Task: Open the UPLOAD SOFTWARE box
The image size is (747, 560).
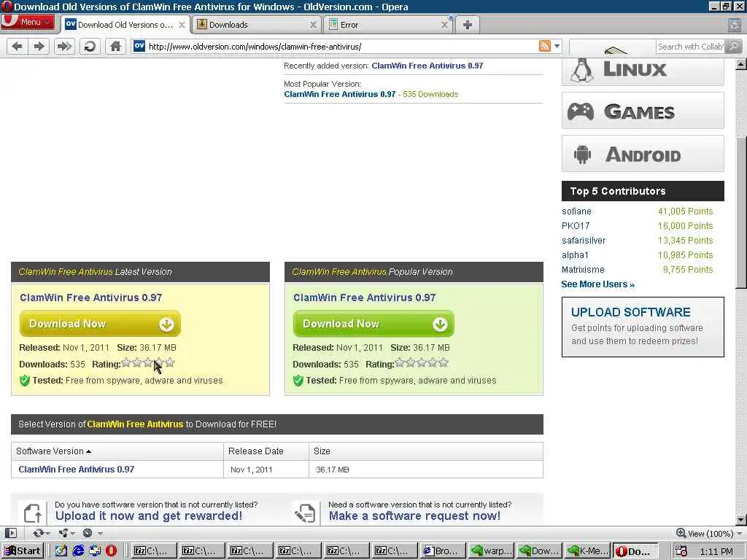Action: point(643,327)
